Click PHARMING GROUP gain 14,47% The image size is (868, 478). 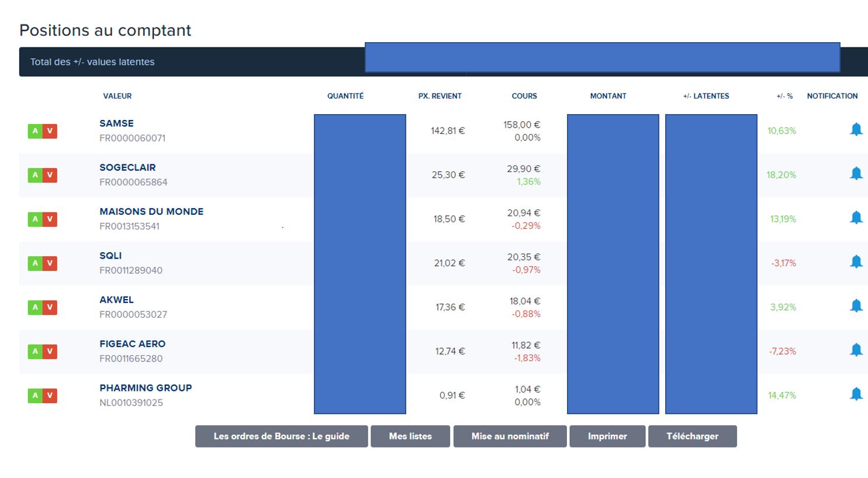782,396
